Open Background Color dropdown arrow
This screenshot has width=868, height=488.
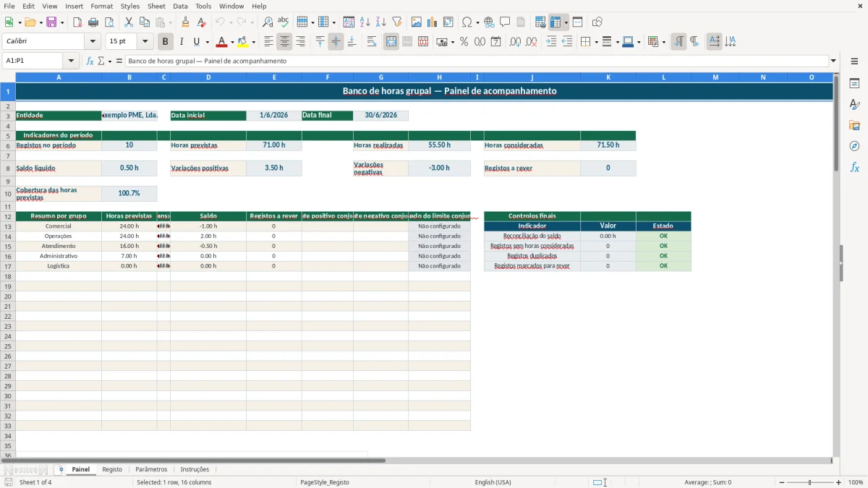(253, 42)
